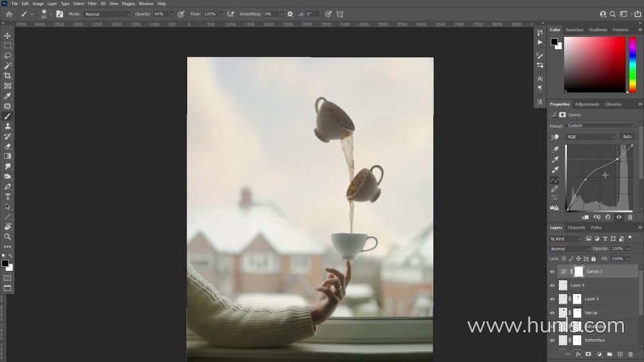This screenshot has height=362, width=644.
Task: Pick the Lasso tool
Action: [7, 56]
